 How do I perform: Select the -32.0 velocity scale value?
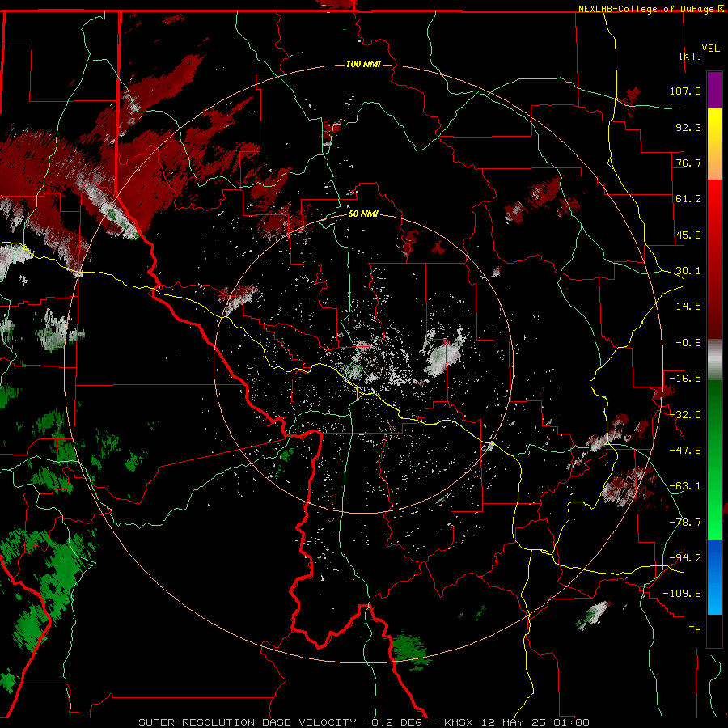685,415
